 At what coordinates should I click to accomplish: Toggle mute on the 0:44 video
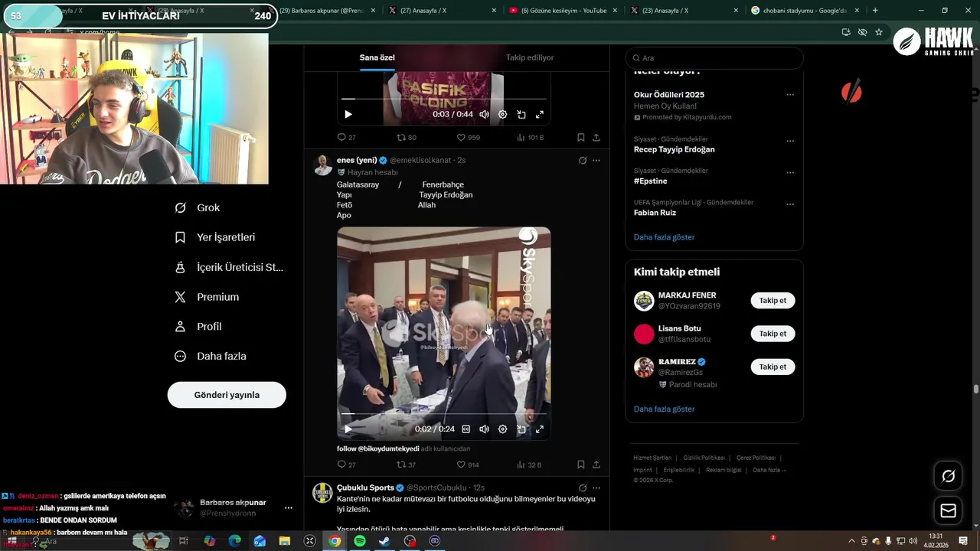484,114
